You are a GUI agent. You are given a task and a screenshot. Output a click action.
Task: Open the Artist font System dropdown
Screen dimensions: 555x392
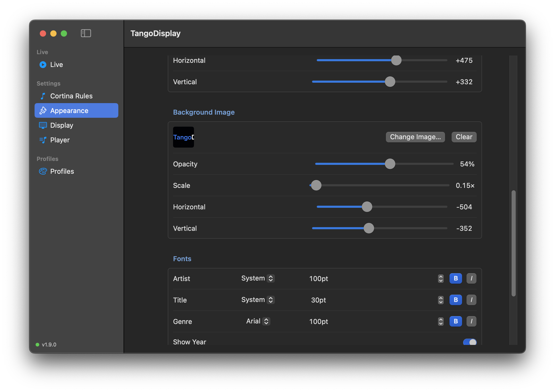click(258, 278)
